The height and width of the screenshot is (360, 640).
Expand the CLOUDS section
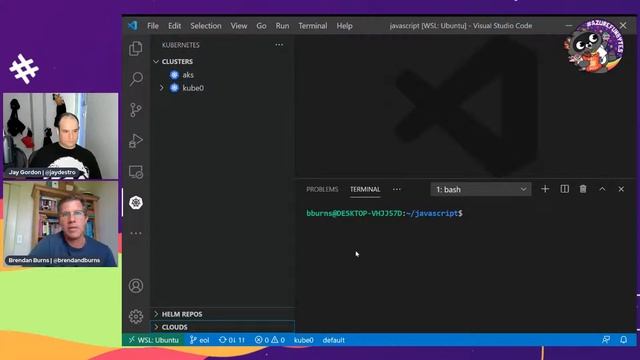point(156,327)
